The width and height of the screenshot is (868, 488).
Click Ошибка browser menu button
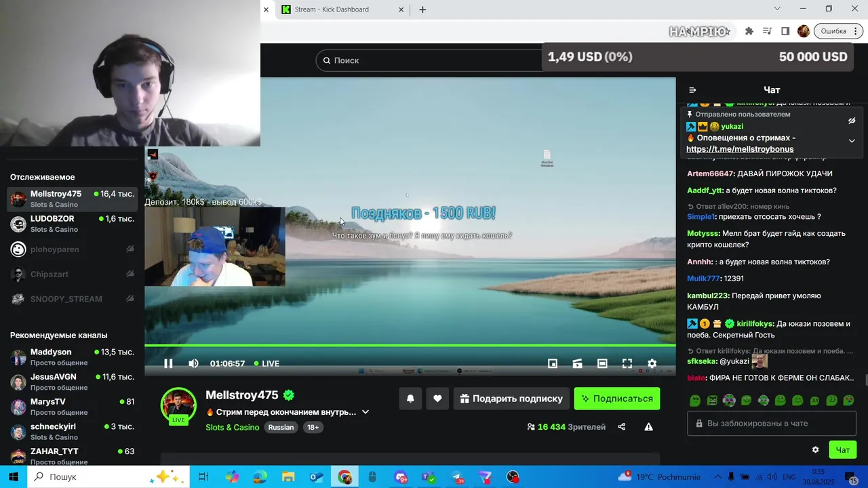[x=839, y=31]
